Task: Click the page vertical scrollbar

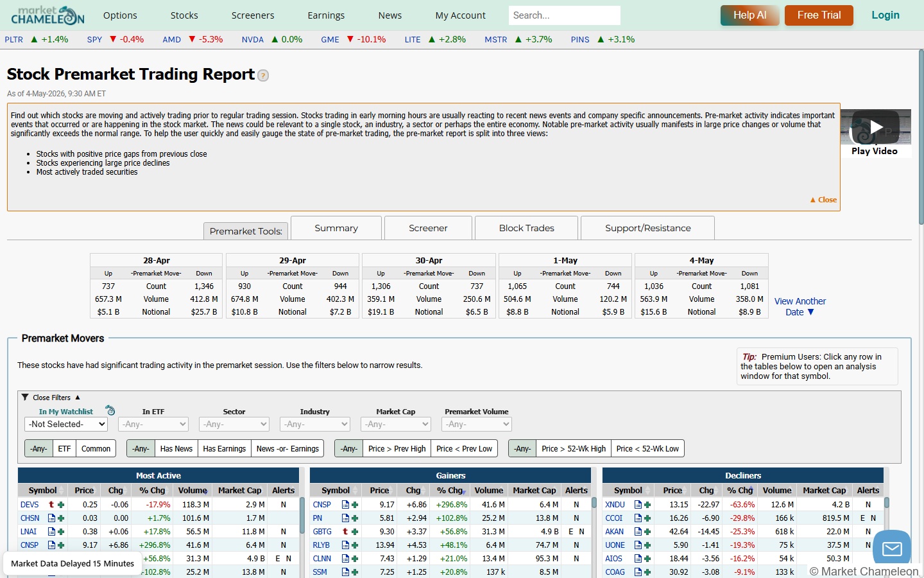Action: 921,138
